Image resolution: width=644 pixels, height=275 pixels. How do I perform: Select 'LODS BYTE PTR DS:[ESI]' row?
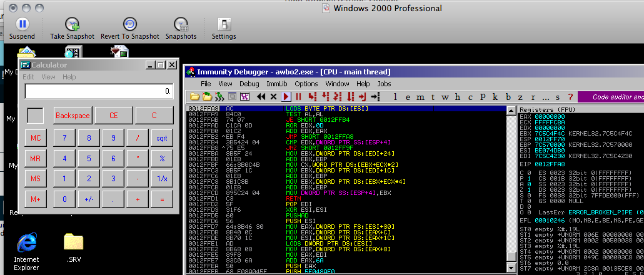(x=346, y=108)
